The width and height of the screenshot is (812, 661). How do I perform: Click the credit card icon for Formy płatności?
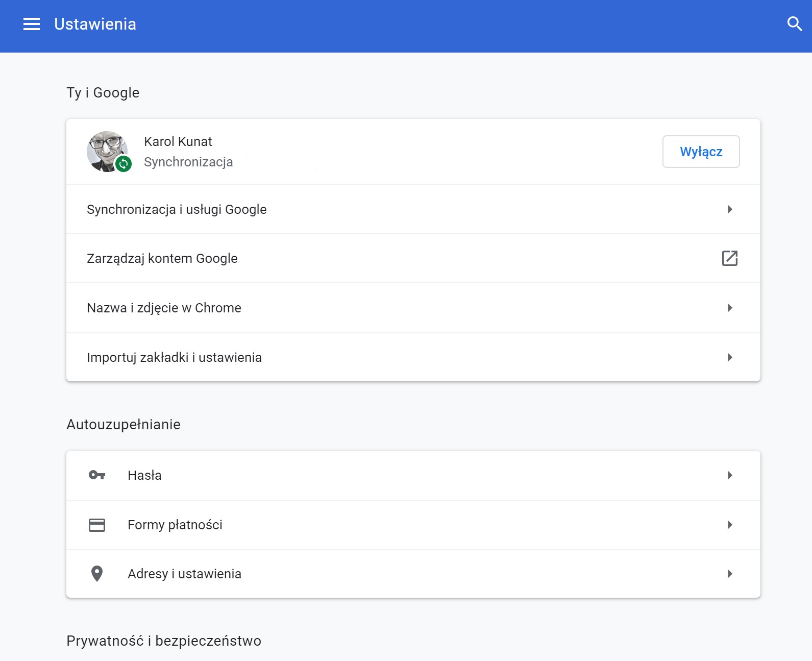(97, 525)
